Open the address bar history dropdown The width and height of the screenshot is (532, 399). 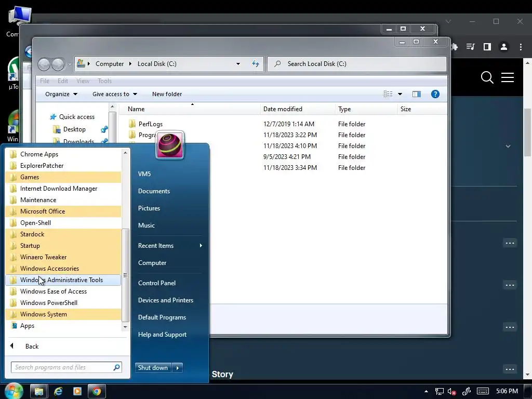[238, 64]
